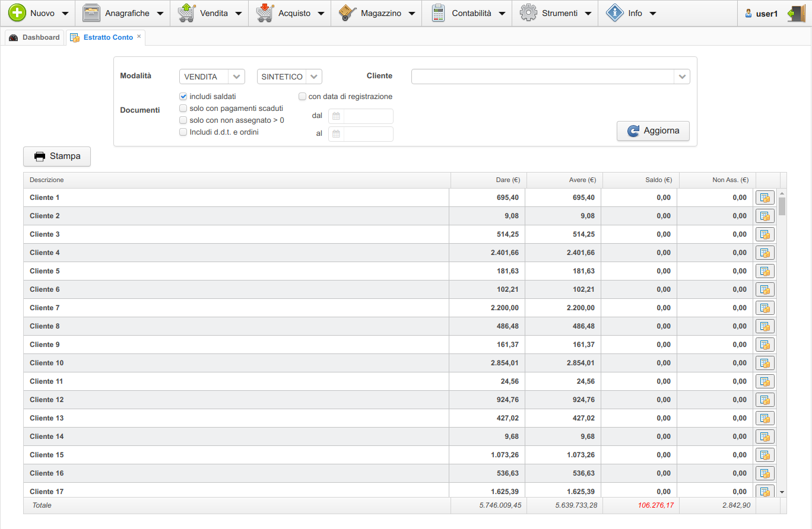The image size is (812, 529).
Task: Check 'Includi d.d.t. e ordini'
Action: (x=183, y=132)
